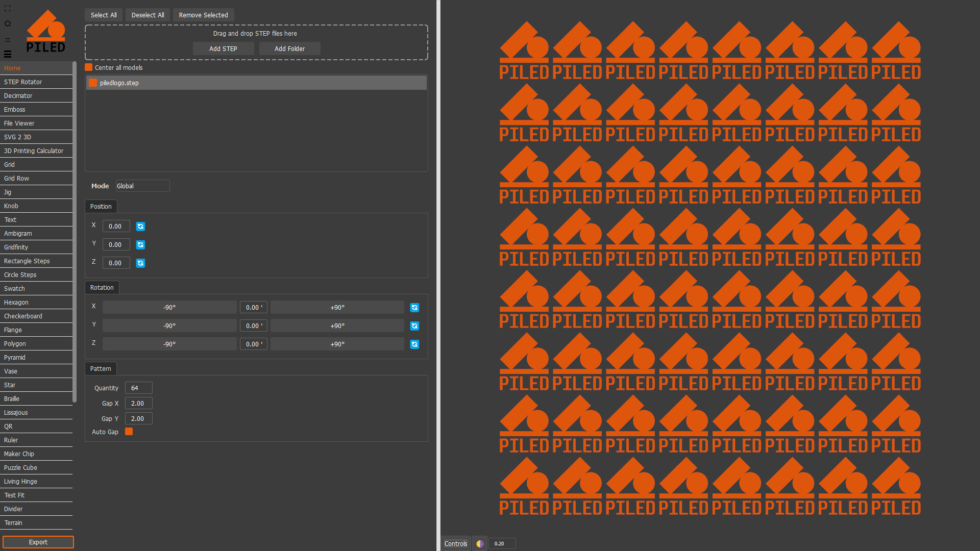Collapse the Position section
Image resolution: width=980 pixels, height=551 pixels.
coord(101,206)
